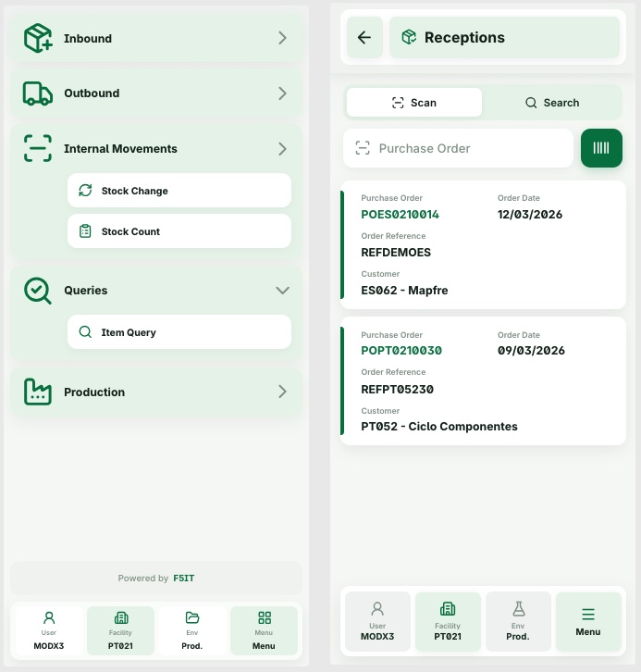Click Prod. label in Receptions bottom bar
This screenshot has height=672, width=641.
[518, 637]
